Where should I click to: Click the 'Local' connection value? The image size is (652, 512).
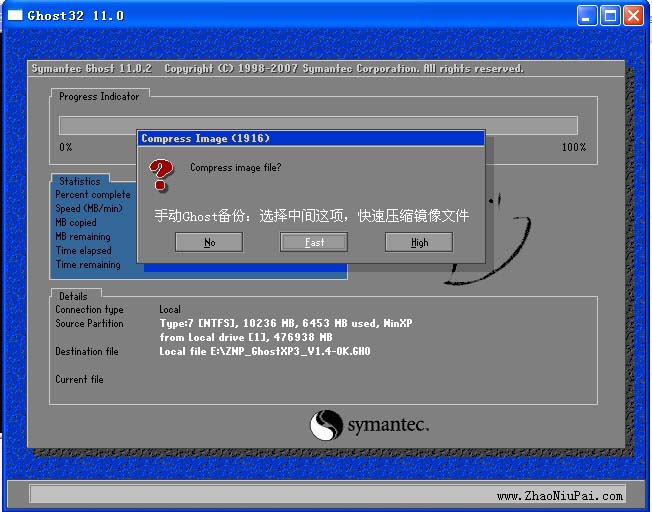(170, 309)
